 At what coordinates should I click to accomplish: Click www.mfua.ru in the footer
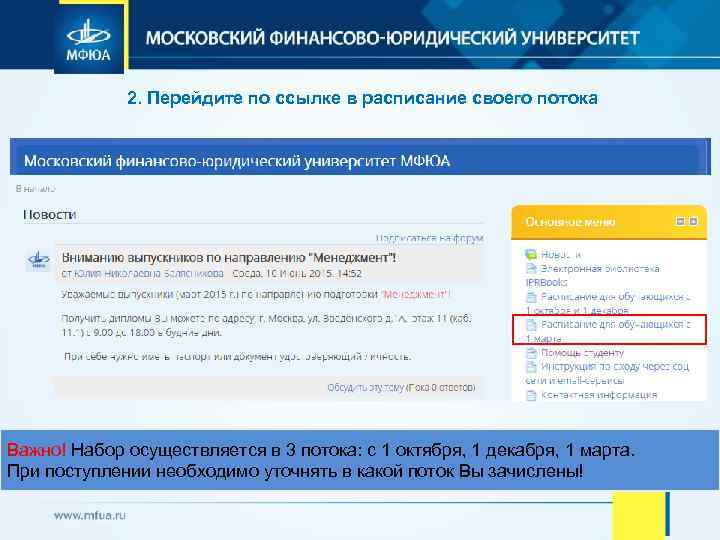(x=90, y=515)
